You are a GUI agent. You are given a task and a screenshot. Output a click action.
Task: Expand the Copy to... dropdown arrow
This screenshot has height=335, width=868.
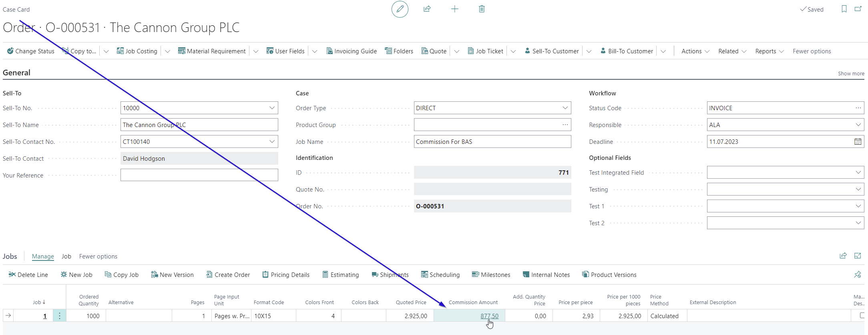[106, 51]
